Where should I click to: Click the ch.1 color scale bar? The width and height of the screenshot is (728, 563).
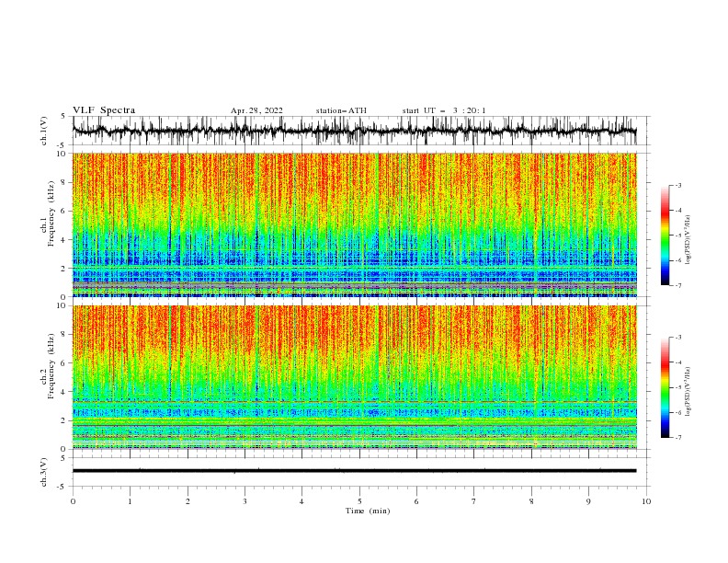point(665,236)
